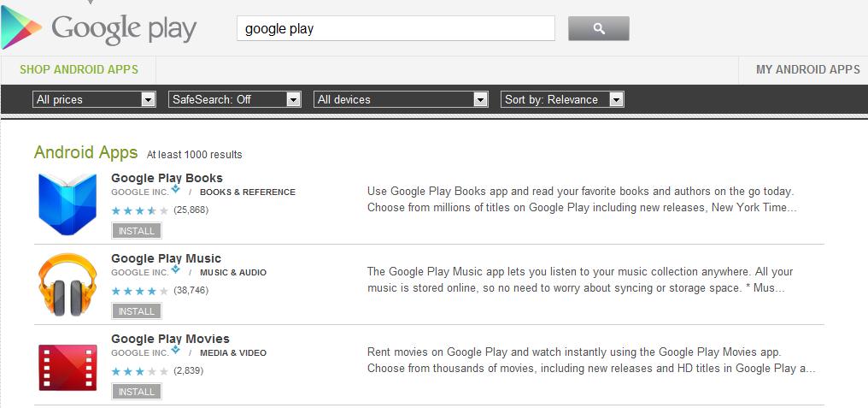Click verified badge next to Music developer
868x408 pixels.
pos(175,270)
